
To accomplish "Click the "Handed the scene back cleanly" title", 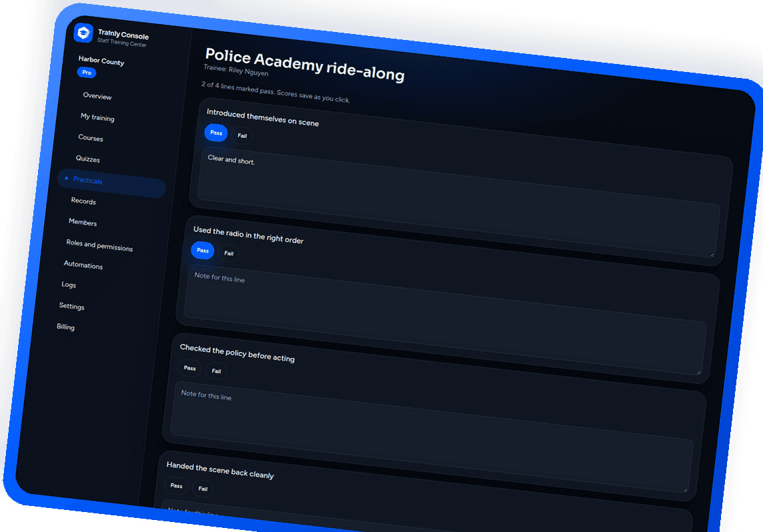I will click(220, 470).
